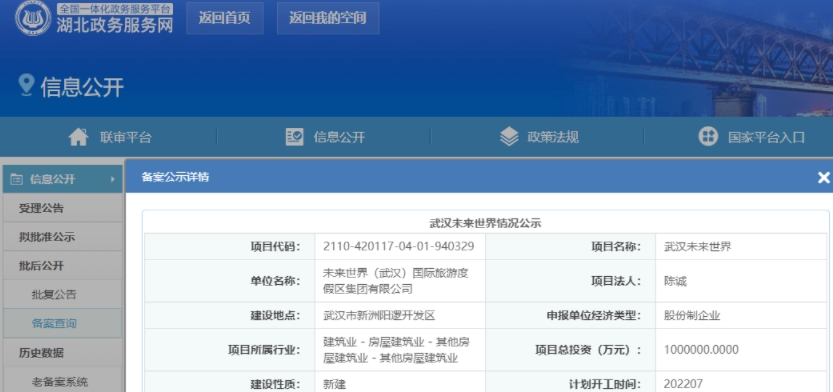833x392 pixels.
Task: Click the checklist icon for 信息公开 nav
Action: tap(294, 137)
